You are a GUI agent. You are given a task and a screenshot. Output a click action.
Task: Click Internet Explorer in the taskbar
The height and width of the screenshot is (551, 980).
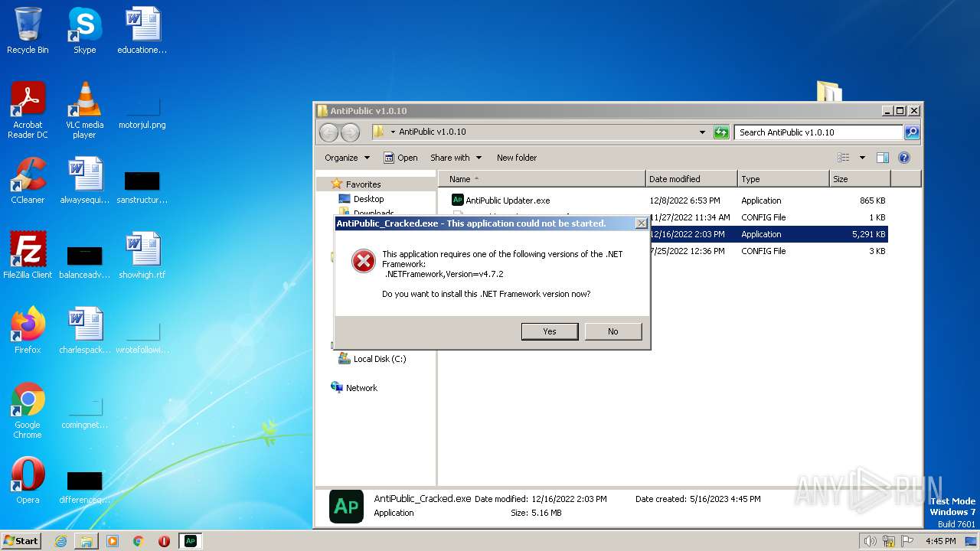click(60, 541)
